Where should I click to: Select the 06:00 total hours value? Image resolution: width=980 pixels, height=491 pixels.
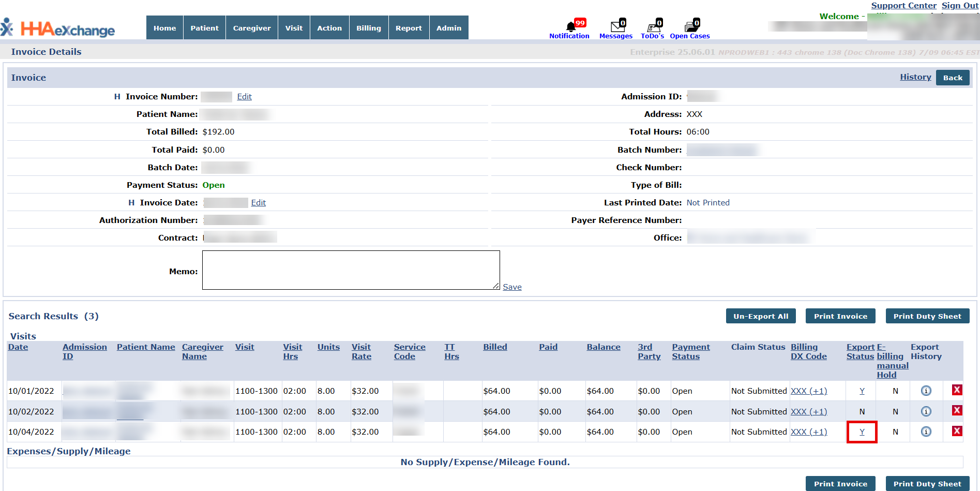(698, 132)
